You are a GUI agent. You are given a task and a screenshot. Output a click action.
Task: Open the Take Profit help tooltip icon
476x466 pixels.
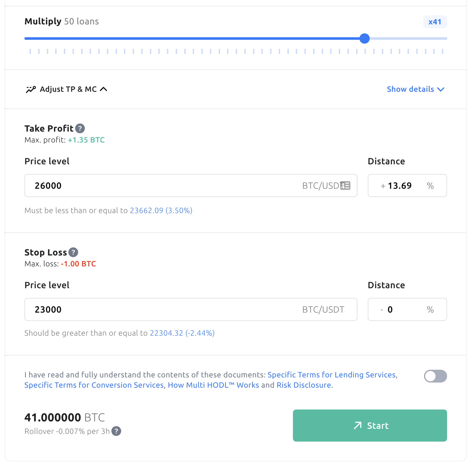click(80, 128)
